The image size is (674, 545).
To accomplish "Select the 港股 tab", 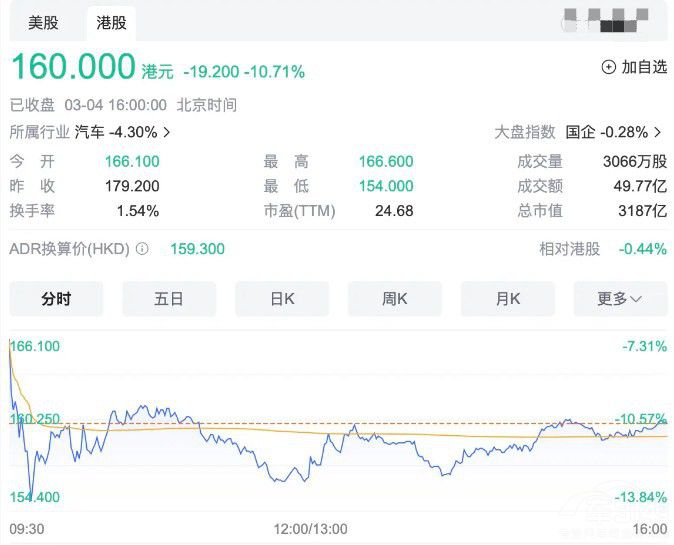I will (x=110, y=22).
